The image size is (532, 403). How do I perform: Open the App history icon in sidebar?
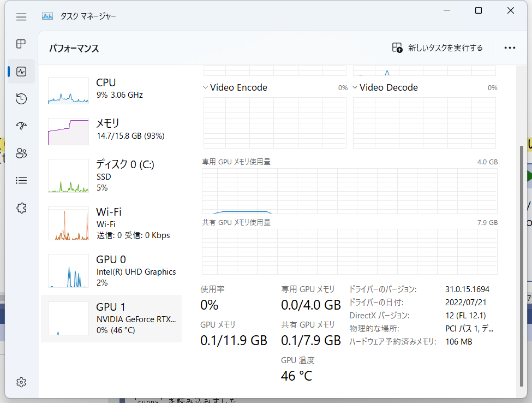[x=21, y=99]
